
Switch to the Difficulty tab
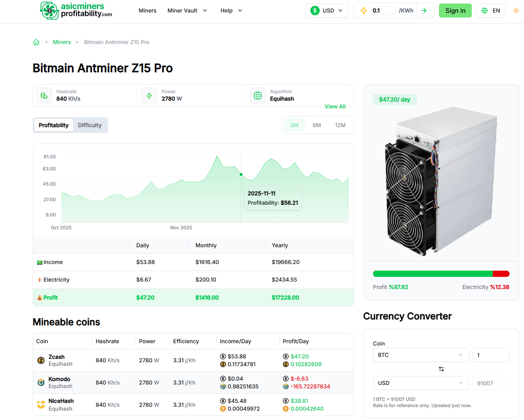point(90,125)
